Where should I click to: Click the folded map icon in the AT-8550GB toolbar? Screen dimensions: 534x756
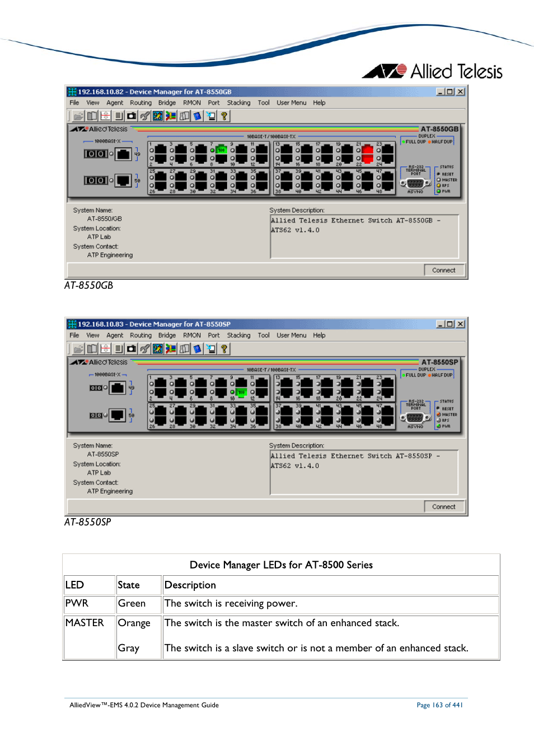184,116
